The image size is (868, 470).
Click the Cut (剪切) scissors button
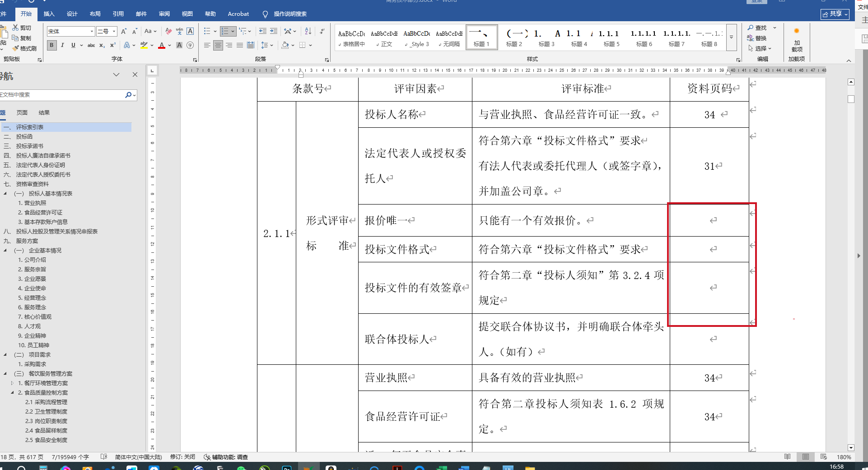22,28
